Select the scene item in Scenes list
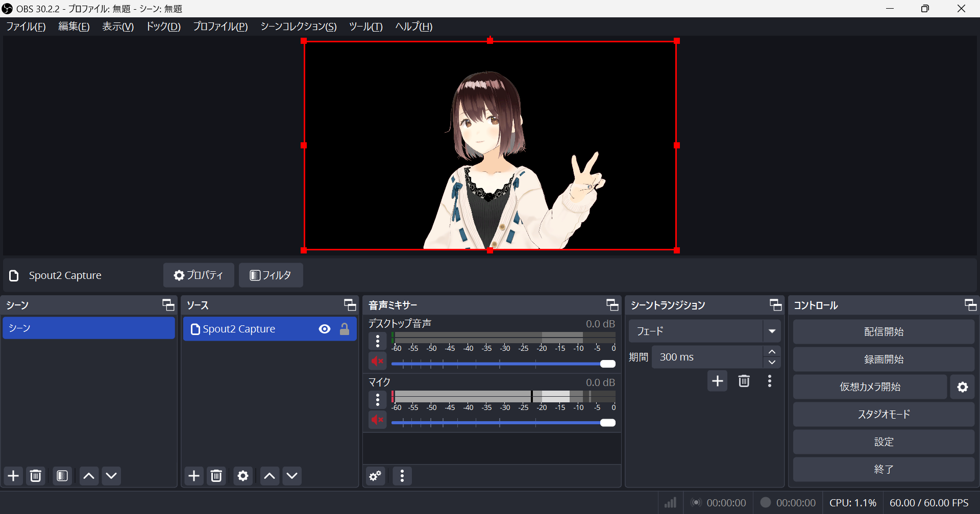Image resolution: width=980 pixels, height=514 pixels. 89,328
